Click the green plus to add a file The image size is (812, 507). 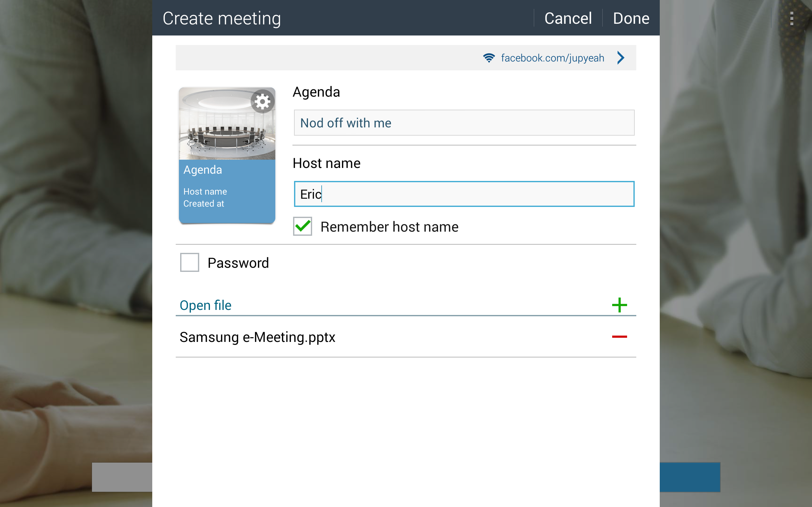click(619, 305)
